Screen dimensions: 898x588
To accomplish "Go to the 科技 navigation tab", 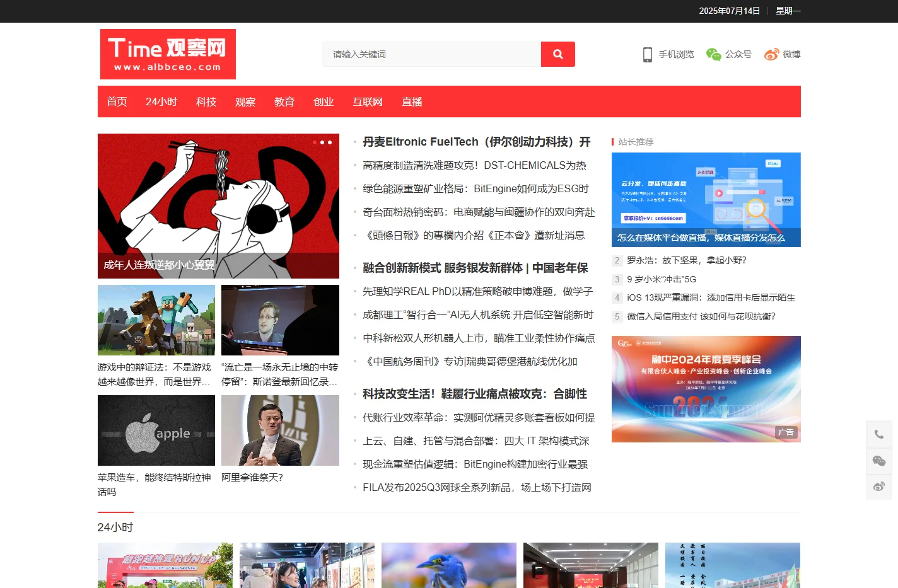I will tap(206, 101).
